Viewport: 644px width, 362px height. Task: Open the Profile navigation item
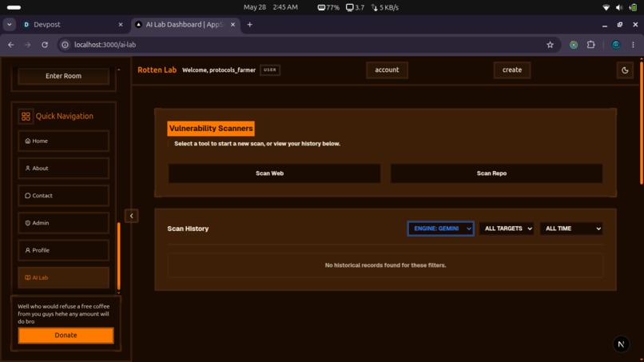click(x=63, y=250)
